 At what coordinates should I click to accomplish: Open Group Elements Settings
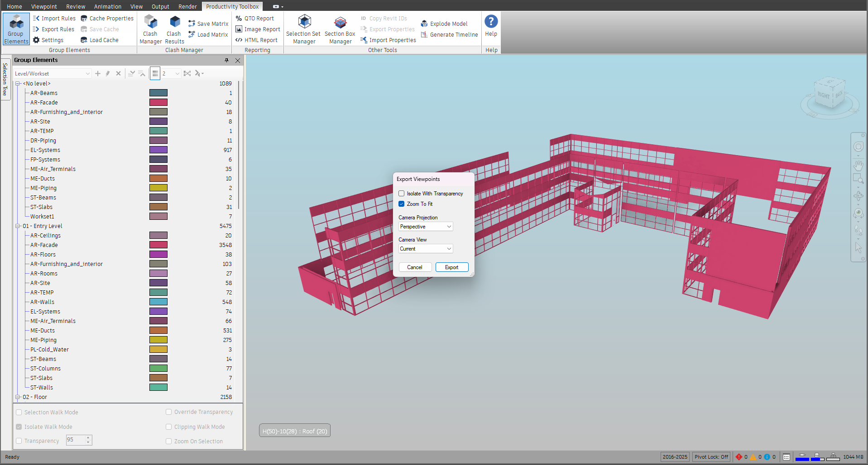coord(48,40)
